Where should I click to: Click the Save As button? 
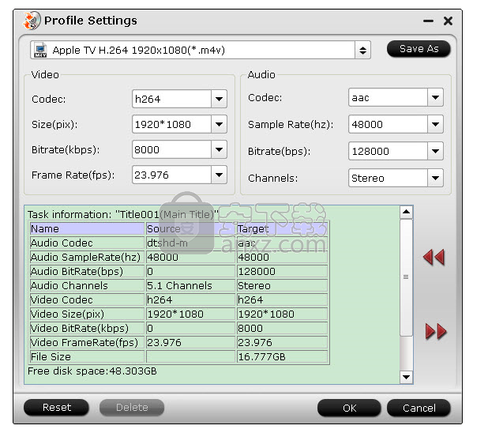click(x=419, y=49)
